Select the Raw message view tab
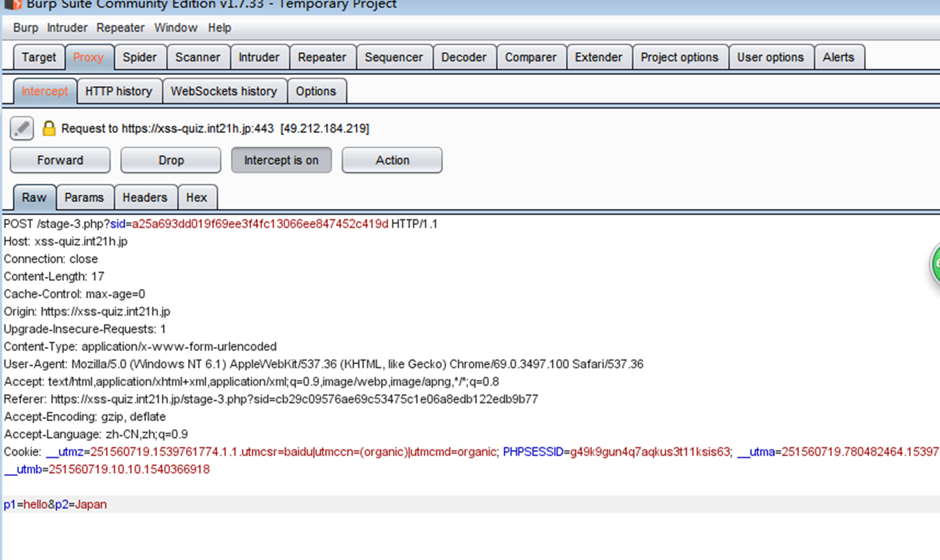The image size is (940, 560). click(x=34, y=198)
